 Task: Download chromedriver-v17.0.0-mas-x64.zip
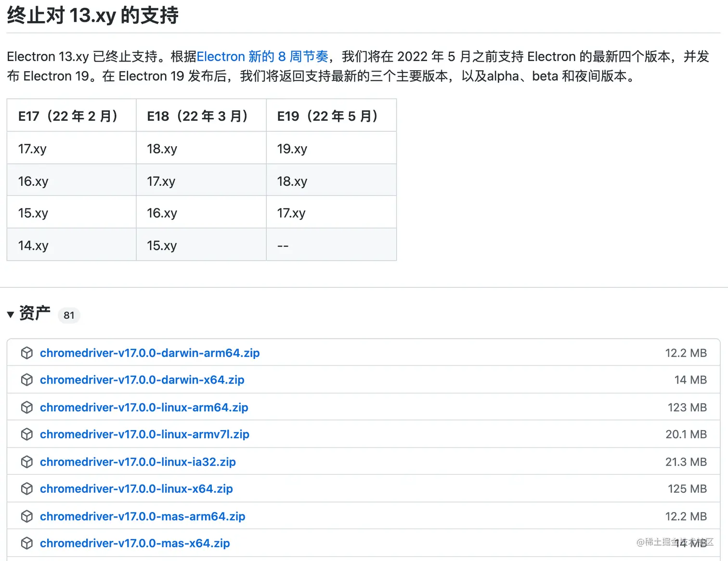(135, 543)
